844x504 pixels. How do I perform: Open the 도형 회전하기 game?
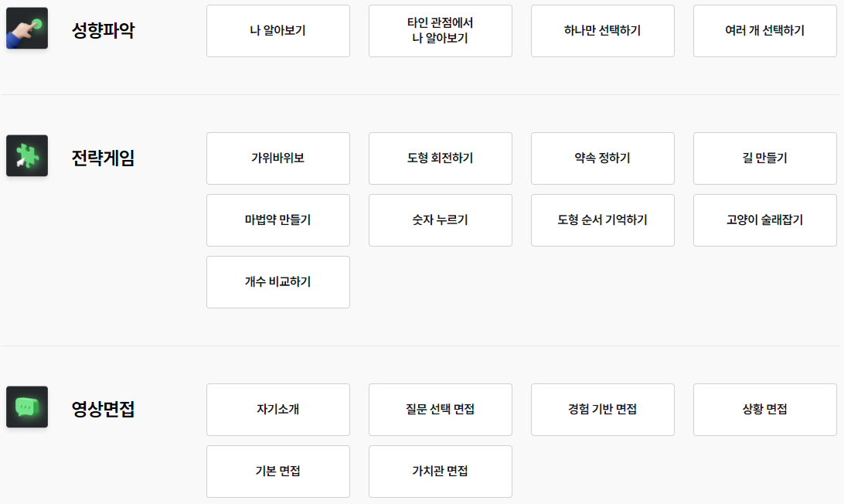pos(440,158)
